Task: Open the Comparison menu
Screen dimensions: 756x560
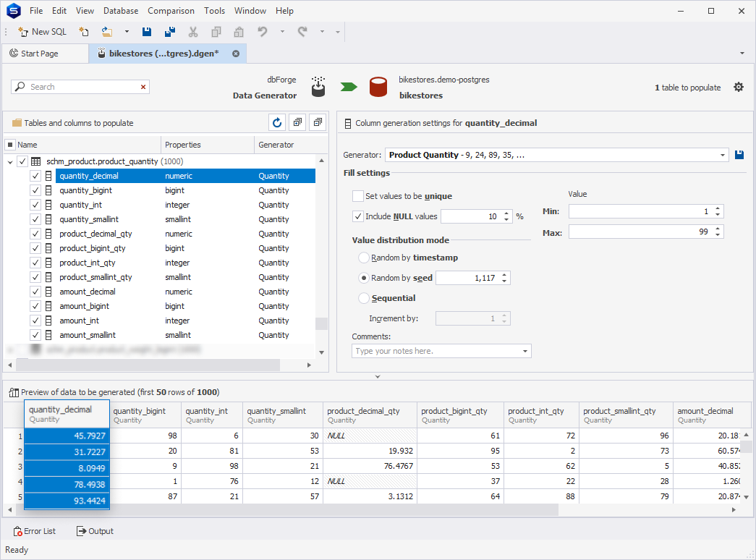Action: pos(171,11)
